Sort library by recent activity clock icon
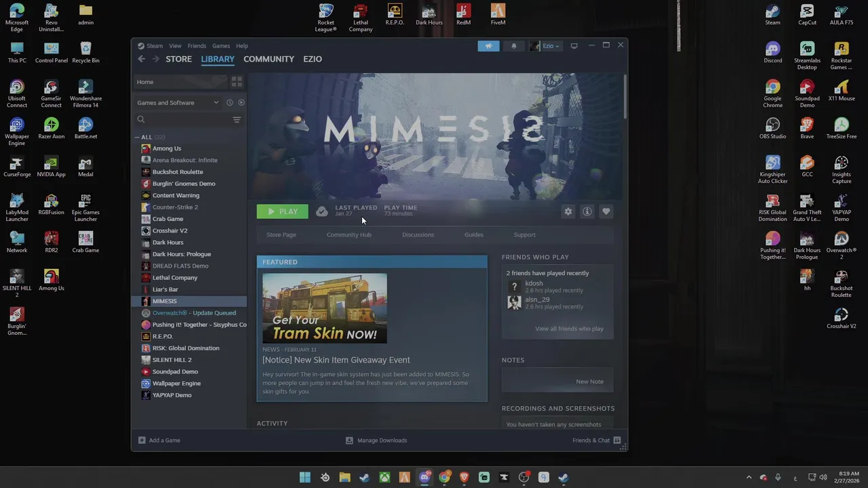The width and height of the screenshot is (868, 488). point(230,102)
